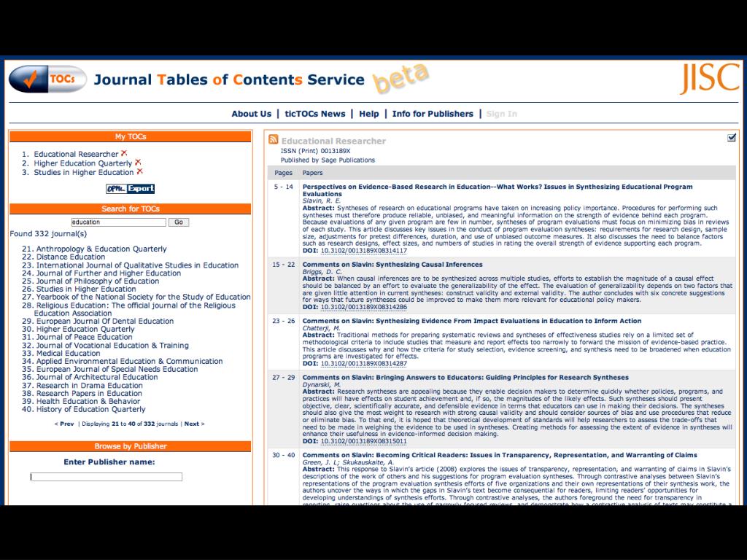Open DOI link 10.3102/0013189X08315011
Viewport: 747px width, 560px height.
tap(363, 441)
